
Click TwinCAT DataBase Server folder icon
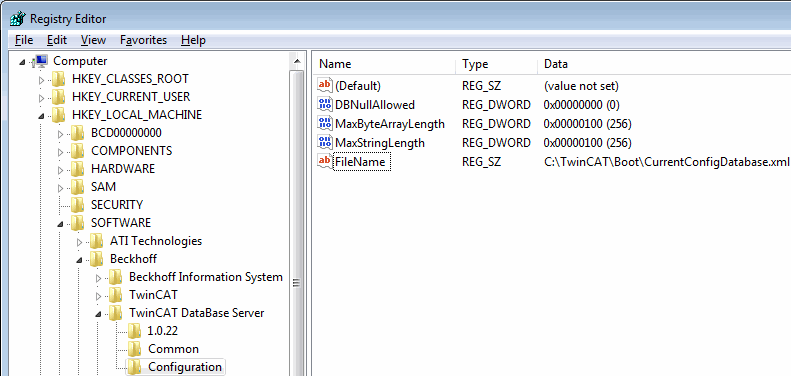pyautogui.click(x=116, y=313)
